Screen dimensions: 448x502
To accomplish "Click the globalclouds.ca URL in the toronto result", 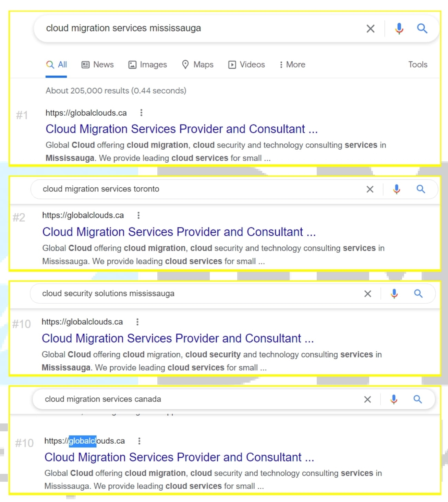I will click(x=83, y=215).
